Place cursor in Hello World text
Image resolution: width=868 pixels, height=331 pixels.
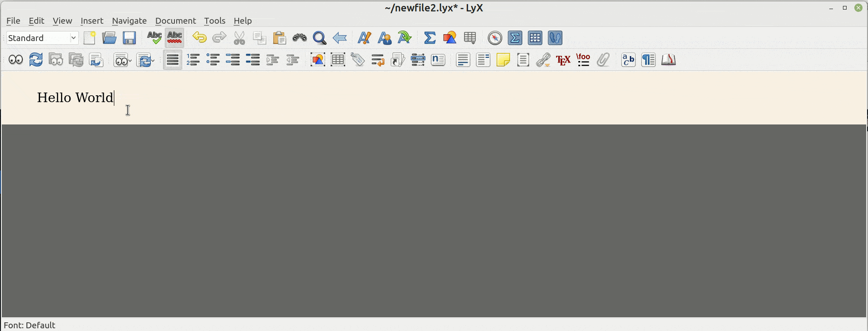75,98
